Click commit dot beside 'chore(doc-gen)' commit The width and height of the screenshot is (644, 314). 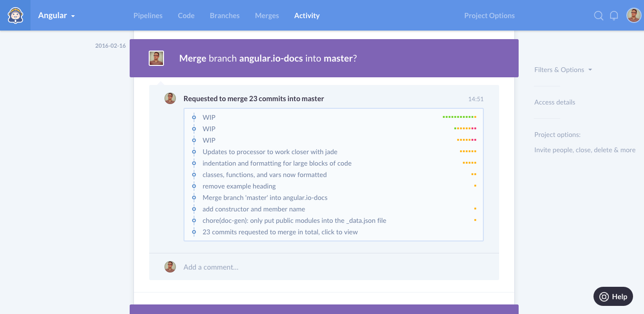pyautogui.click(x=194, y=220)
